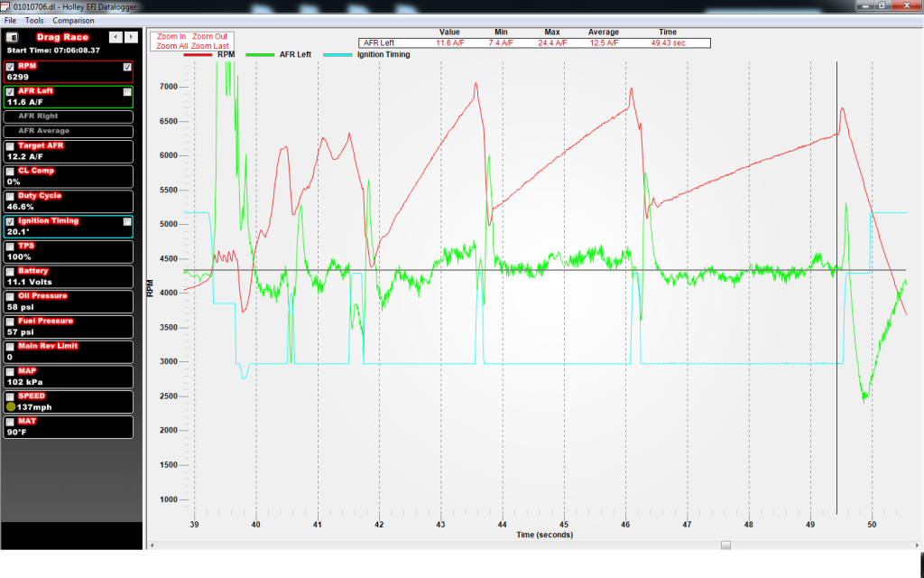Click the vertical RPM axis label
The height and width of the screenshot is (578, 924).
(x=151, y=288)
